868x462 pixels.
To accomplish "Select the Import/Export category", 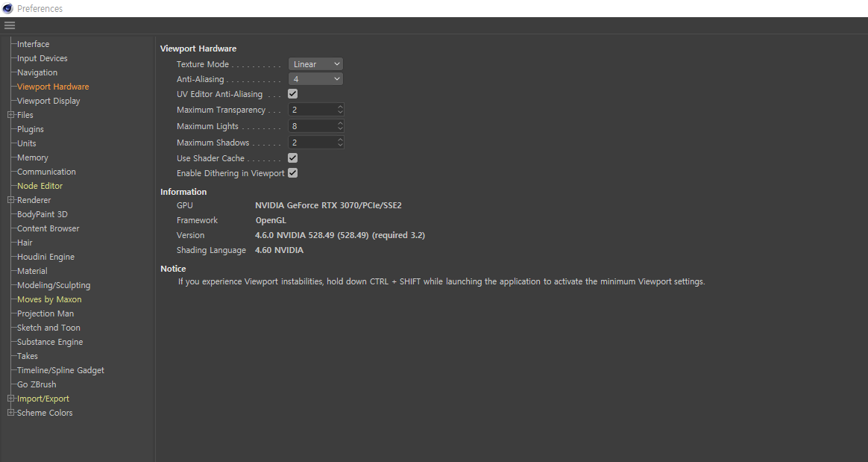I will click(x=43, y=399).
